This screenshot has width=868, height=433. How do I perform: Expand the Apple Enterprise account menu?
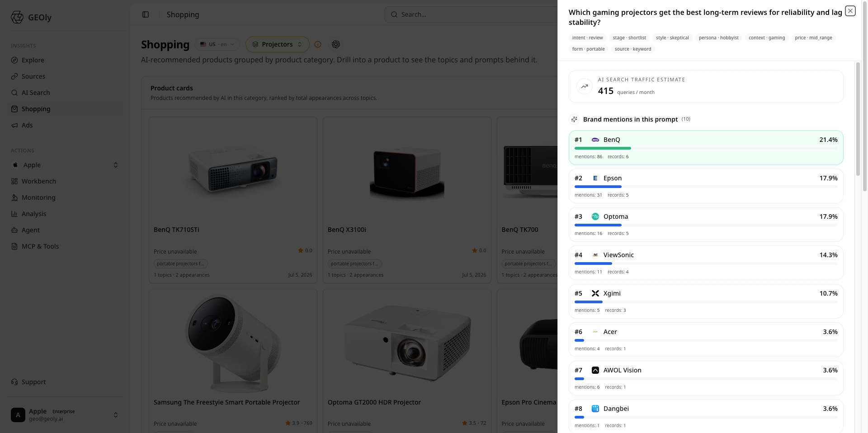click(65, 415)
